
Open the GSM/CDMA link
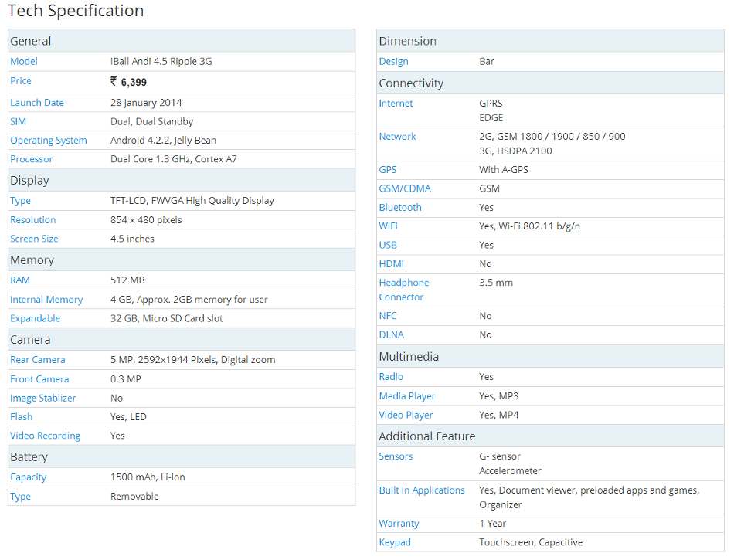tap(405, 188)
